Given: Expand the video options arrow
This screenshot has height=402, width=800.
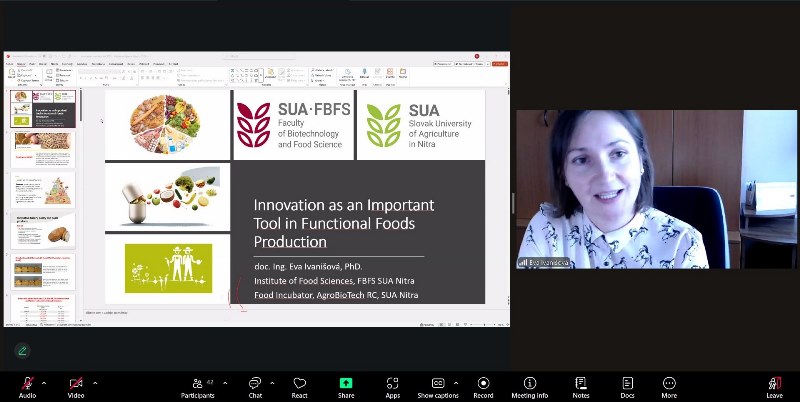Looking at the screenshot, I should click(95, 382).
